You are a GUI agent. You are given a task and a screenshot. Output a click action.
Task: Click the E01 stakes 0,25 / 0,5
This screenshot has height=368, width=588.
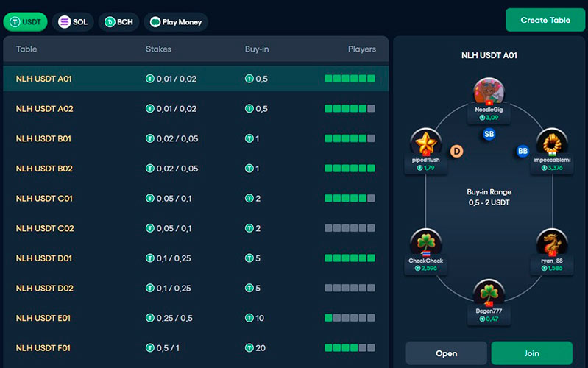tap(174, 318)
